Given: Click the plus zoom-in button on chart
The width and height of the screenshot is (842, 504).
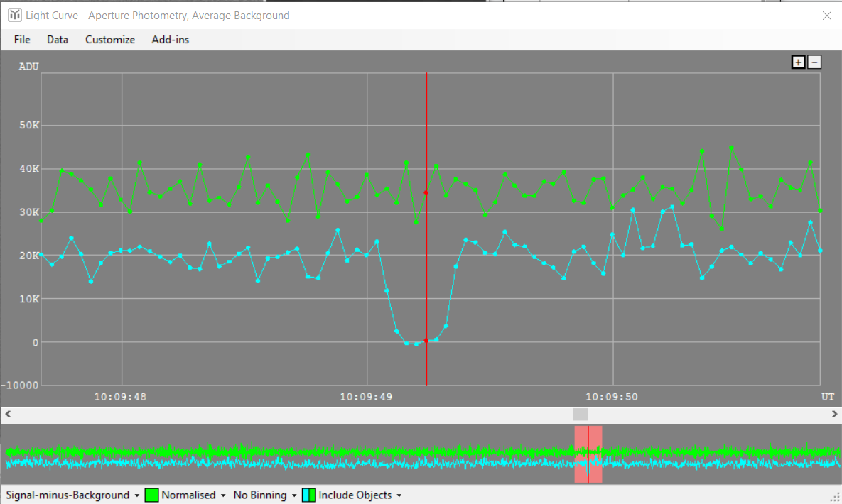Looking at the screenshot, I should pyautogui.click(x=799, y=62).
